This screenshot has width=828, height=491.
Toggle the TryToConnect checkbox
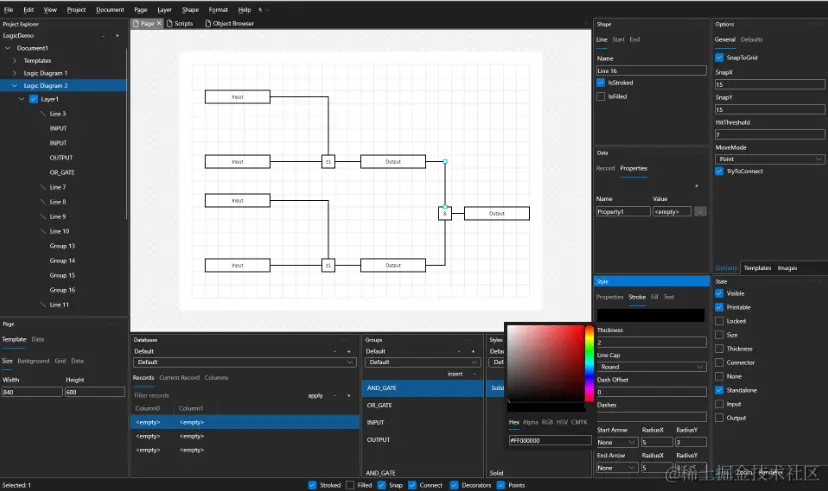pos(719,171)
